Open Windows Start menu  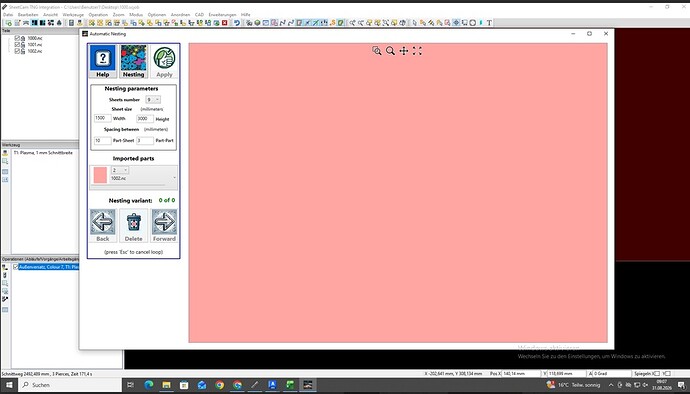[9, 385]
